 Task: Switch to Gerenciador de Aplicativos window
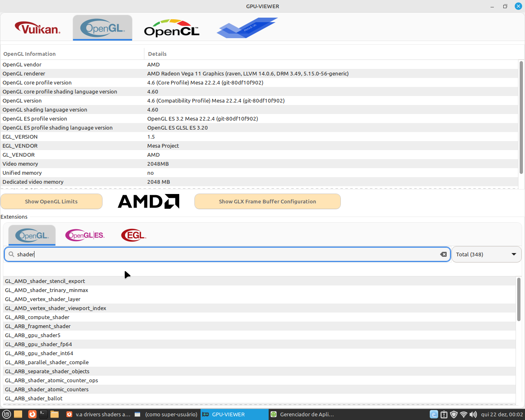(303, 414)
